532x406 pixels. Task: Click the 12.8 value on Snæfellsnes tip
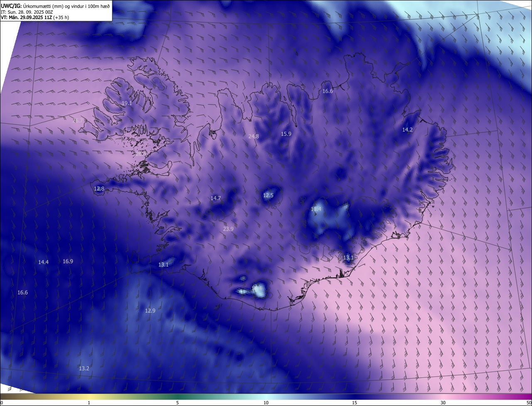[x=99, y=188]
